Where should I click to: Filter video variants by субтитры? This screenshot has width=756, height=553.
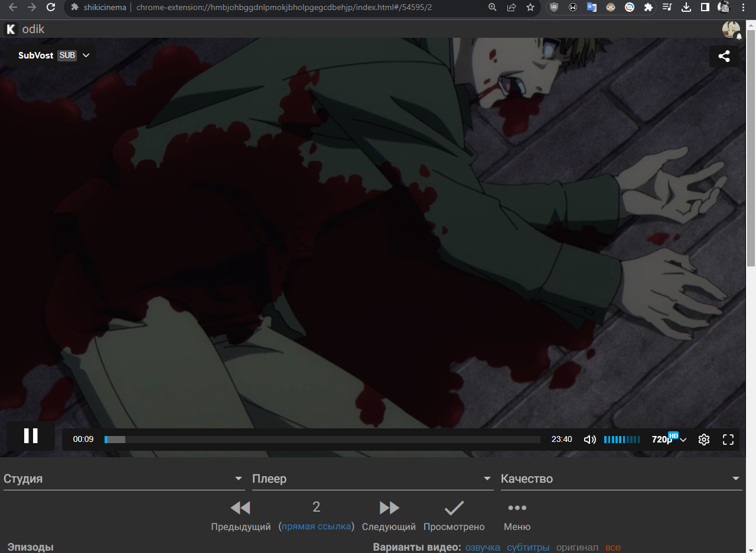tap(528, 548)
